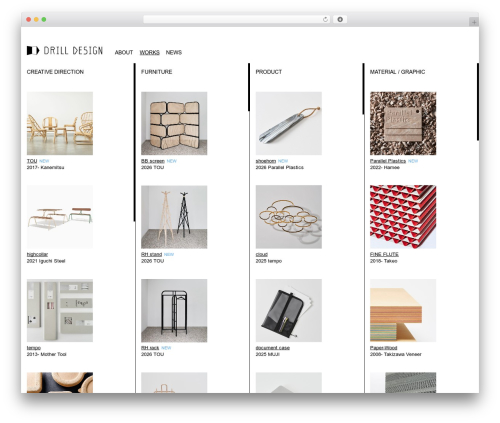Click the Furniture column scrollbar
Image resolution: width=500 pixels, height=423 pixels.
point(249,87)
